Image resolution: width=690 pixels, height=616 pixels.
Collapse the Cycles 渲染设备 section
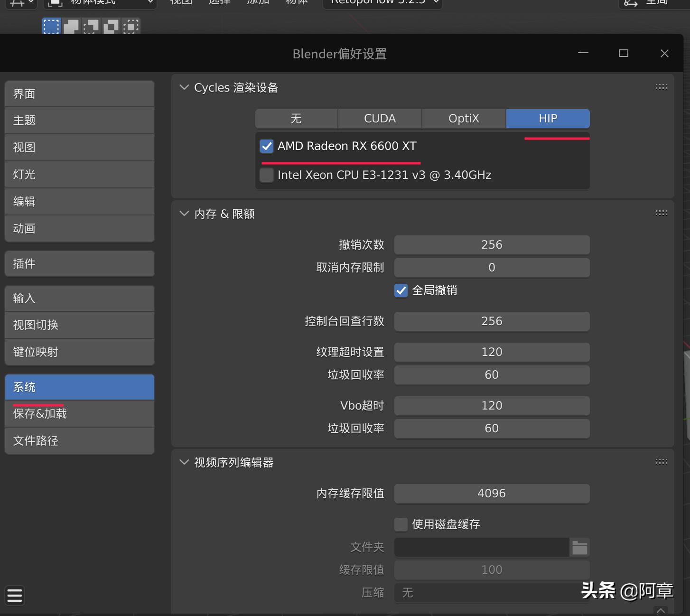pos(184,87)
